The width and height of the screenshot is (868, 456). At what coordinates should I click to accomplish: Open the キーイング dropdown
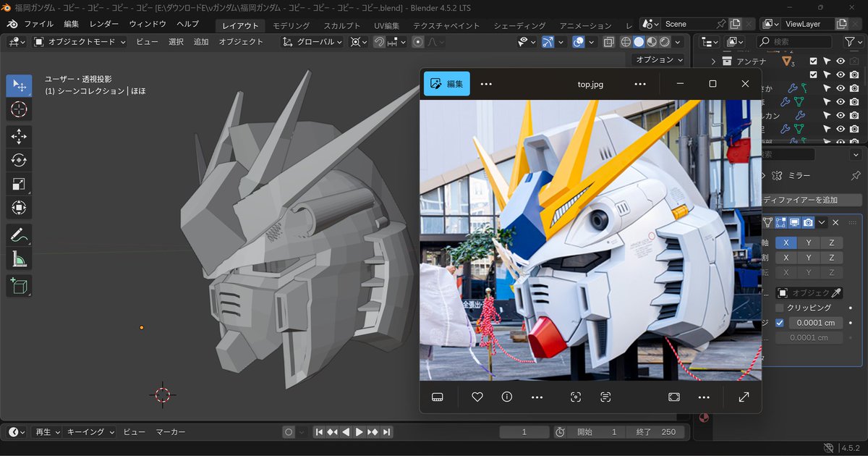click(x=90, y=432)
